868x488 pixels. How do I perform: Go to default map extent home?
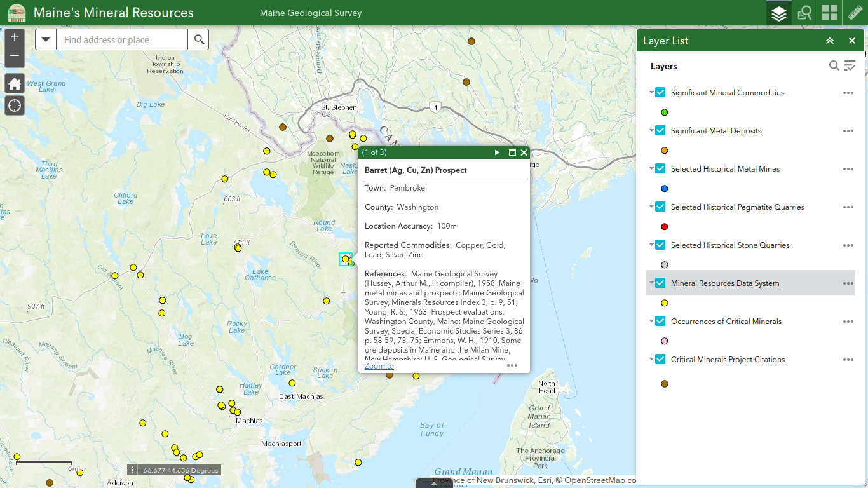pyautogui.click(x=15, y=83)
